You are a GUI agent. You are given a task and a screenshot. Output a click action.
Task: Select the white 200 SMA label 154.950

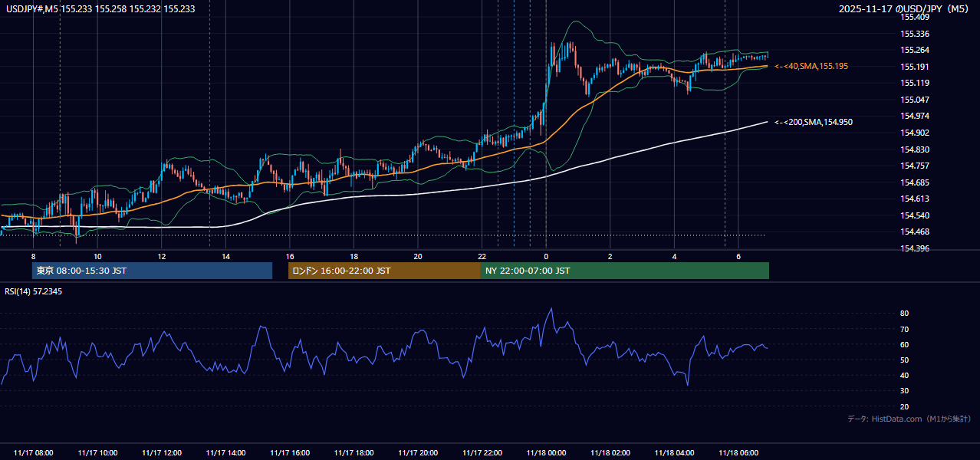(x=814, y=122)
